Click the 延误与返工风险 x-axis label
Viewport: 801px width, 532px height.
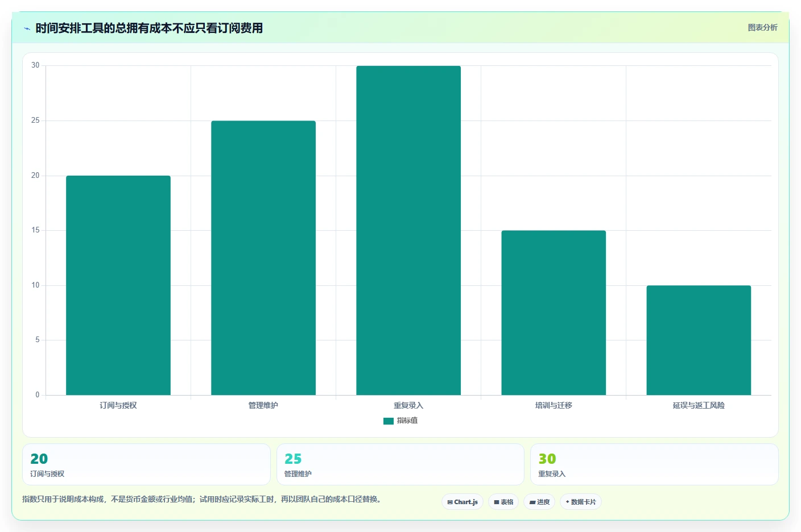tap(699, 405)
